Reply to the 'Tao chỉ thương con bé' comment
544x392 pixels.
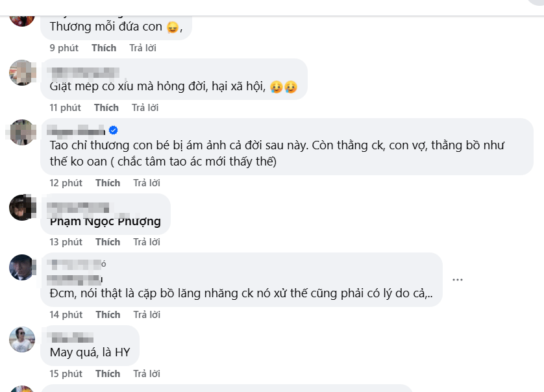pos(146,183)
